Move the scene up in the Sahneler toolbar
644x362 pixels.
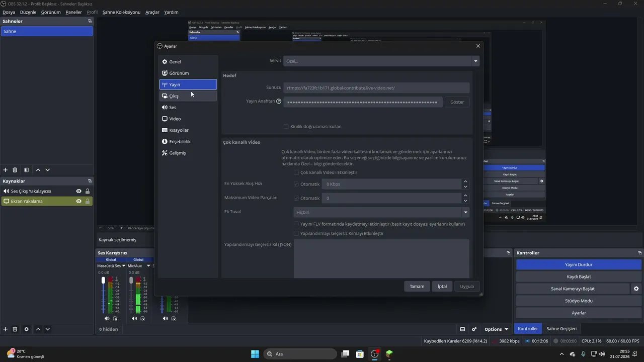38,170
